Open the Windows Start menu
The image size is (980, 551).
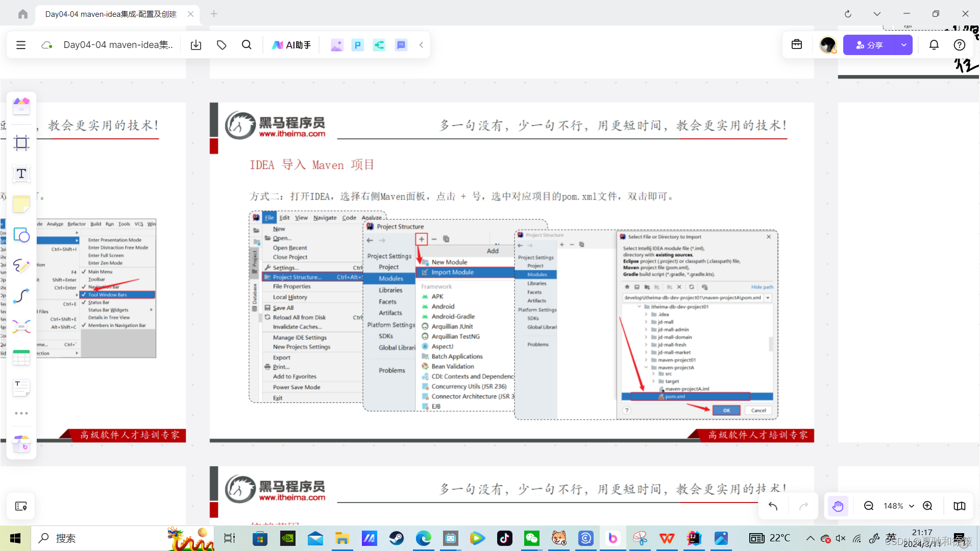15,538
